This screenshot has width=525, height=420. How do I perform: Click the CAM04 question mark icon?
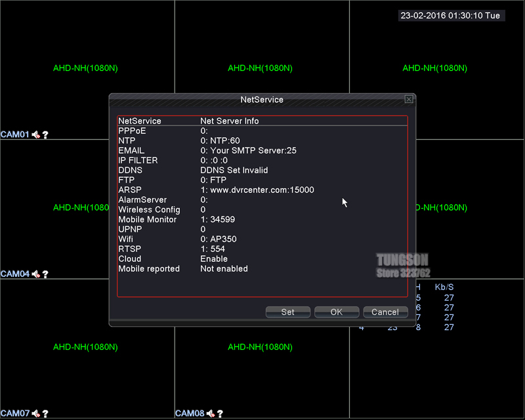pyautogui.click(x=46, y=274)
